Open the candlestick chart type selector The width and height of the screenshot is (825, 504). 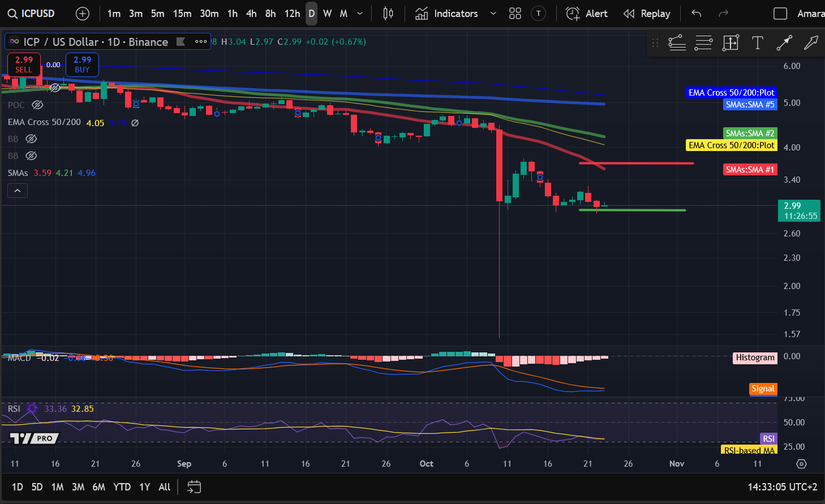[x=388, y=14]
